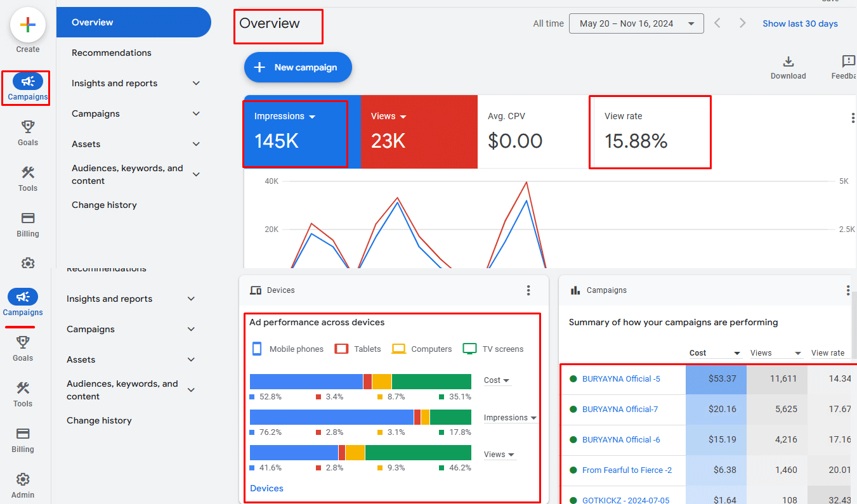Click the 1,460 views cell
Viewport: 857px width, 504px height.
[x=777, y=470]
